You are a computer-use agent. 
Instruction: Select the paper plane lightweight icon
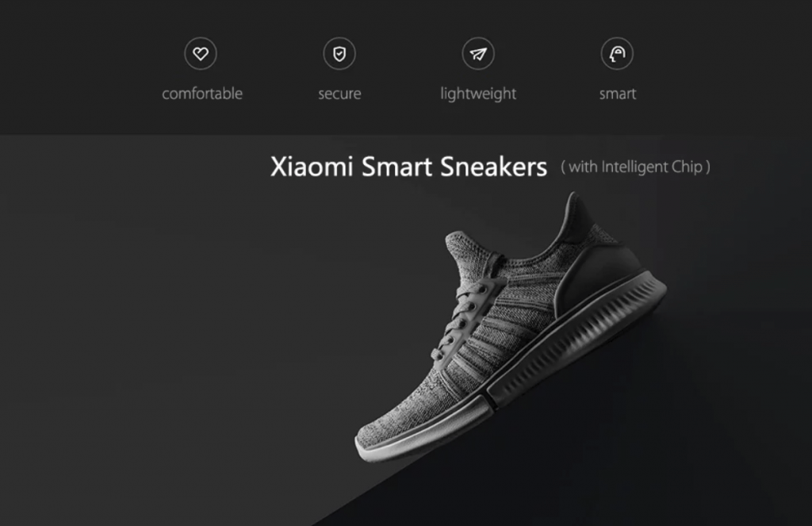(x=478, y=53)
